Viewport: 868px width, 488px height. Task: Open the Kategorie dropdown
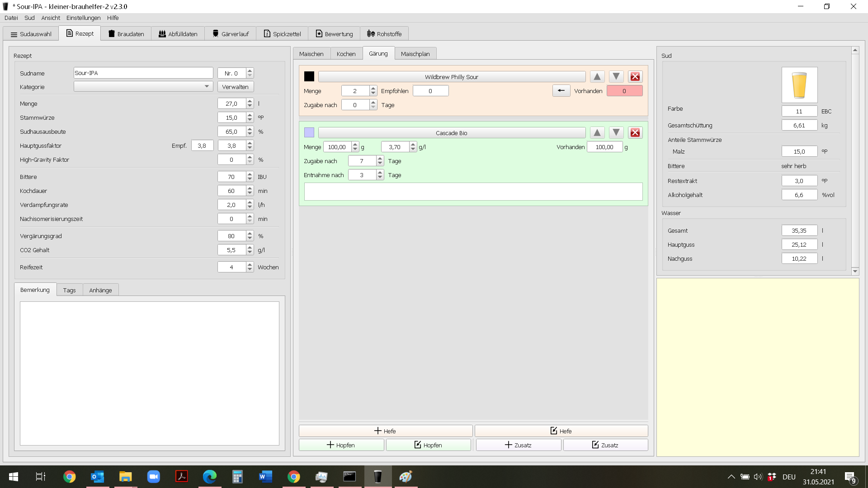pyautogui.click(x=207, y=87)
